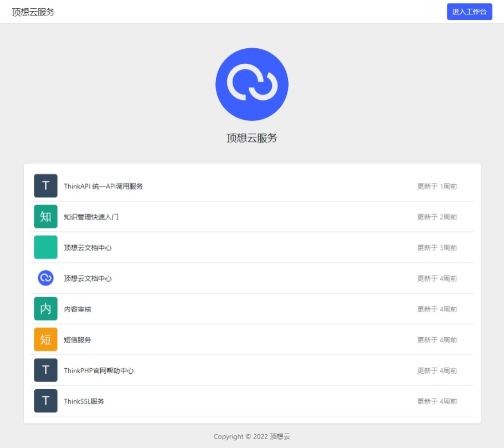
Task: Click the orange '短' SMS service icon
Action: tap(45, 339)
